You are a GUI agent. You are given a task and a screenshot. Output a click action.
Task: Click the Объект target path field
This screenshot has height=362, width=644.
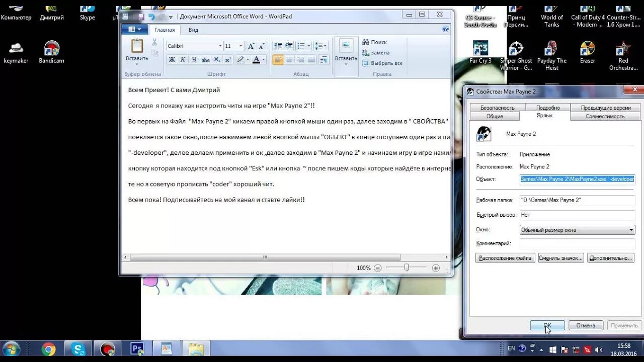click(577, 179)
